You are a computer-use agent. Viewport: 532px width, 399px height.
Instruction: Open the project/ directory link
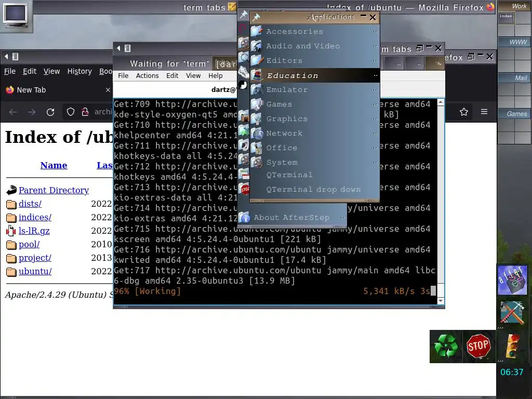35,258
